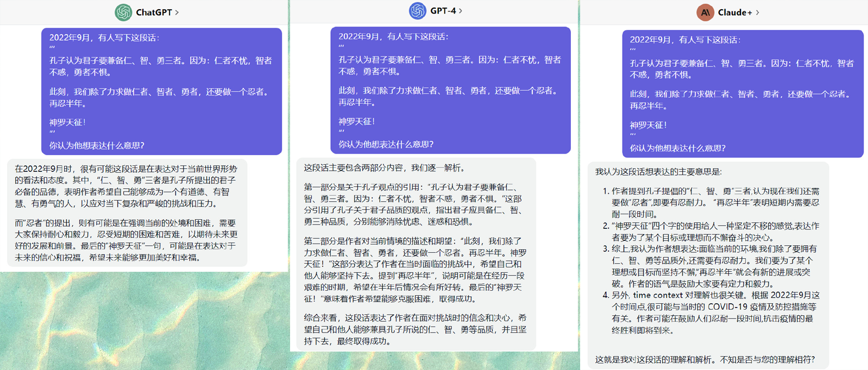The width and height of the screenshot is (868, 370).
Task: Select the purple user message in ChatGPT panel
Action: (x=161, y=91)
